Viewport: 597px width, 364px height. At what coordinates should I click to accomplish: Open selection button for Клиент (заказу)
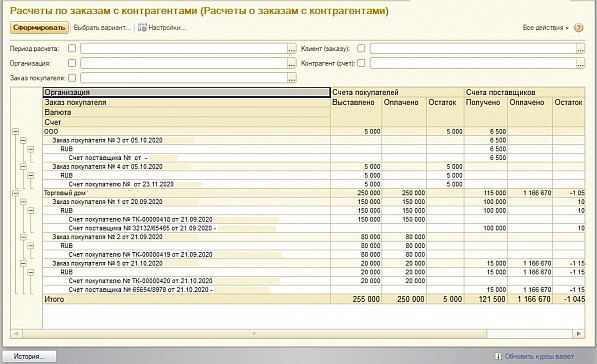coord(580,49)
